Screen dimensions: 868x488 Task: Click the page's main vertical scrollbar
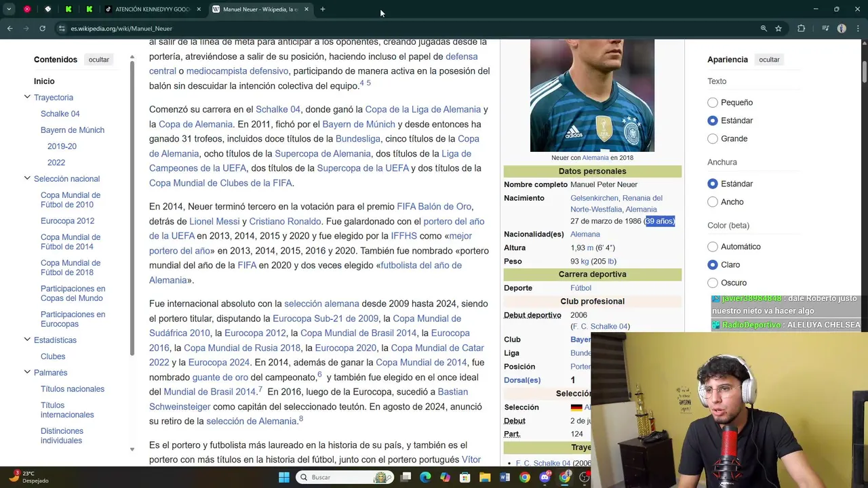pos(865,71)
